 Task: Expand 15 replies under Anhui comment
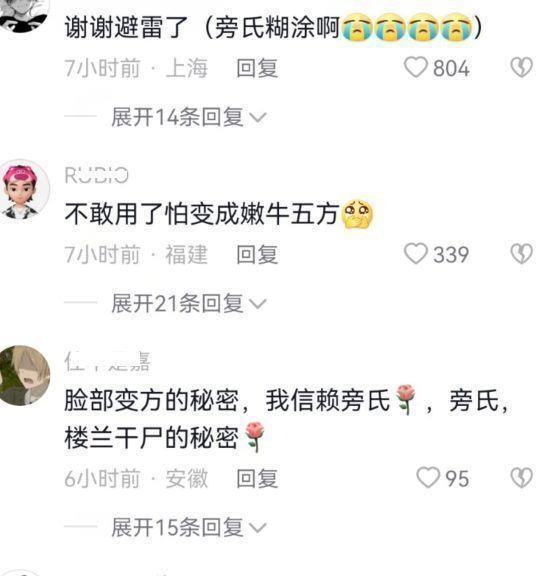click(188, 528)
